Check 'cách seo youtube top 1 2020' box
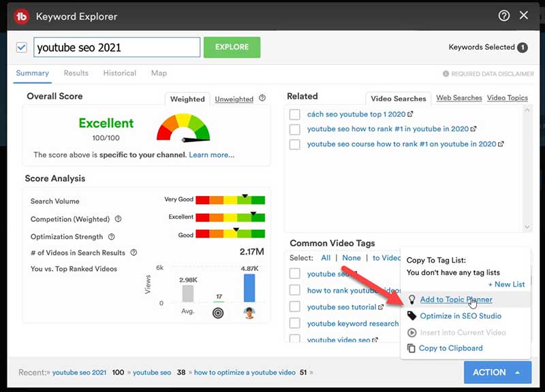Image resolution: width=545 pixels, height=392 pixels. (x=294, y=114)
